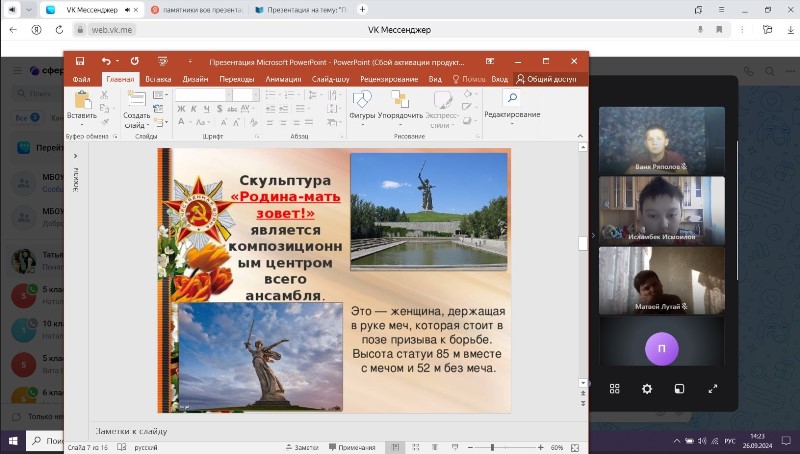Apply text shadow with the S icon
Image resolution: width=800 pixels, height=454 pixels.
pyautogui.click(x=219, y=109)
